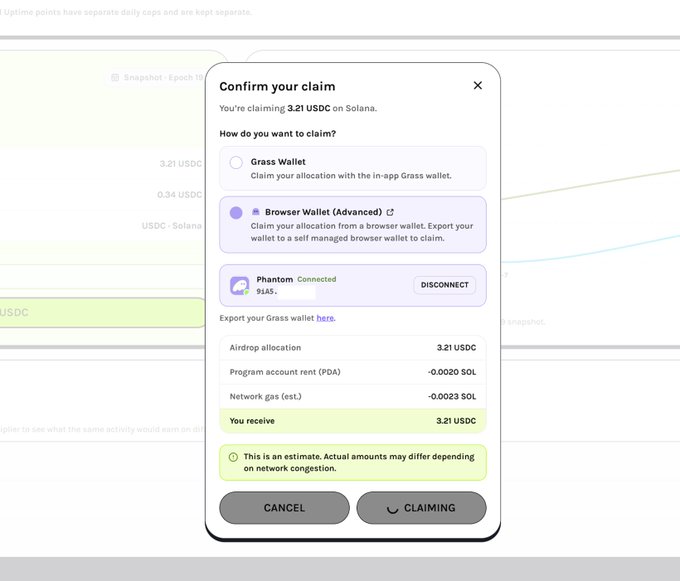The image size is (680, 581).
Task: Click the green USDC button in background page
Action: (x=102, y=312)
